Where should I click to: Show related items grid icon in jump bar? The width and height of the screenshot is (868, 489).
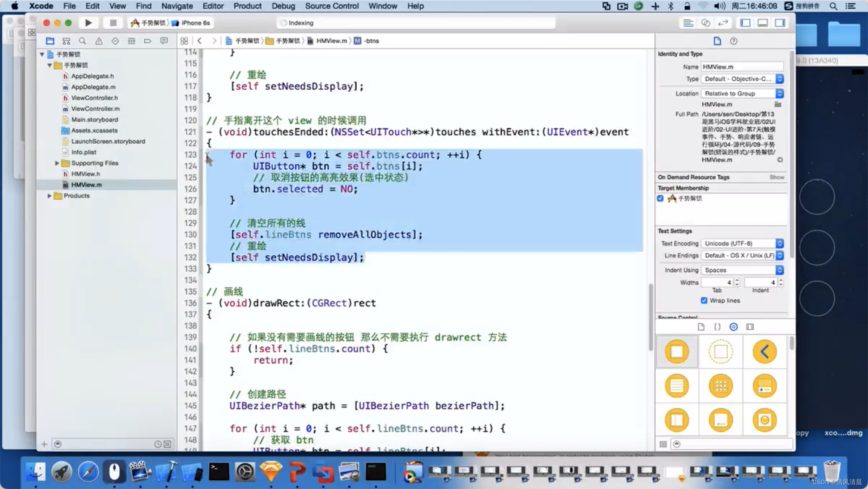click(x=184, y=41)
